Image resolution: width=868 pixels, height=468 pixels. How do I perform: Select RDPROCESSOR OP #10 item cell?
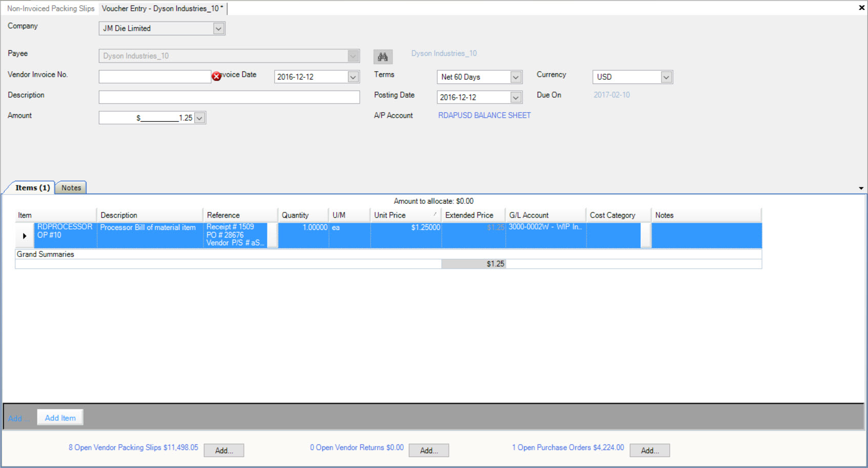click(x=65, y=236)
